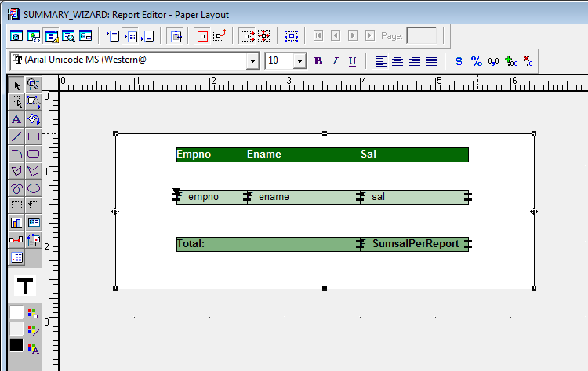Choose the Ellipse drawing tool
The width and height of the screenshot is (588, 371).
[x=33, y=188]
